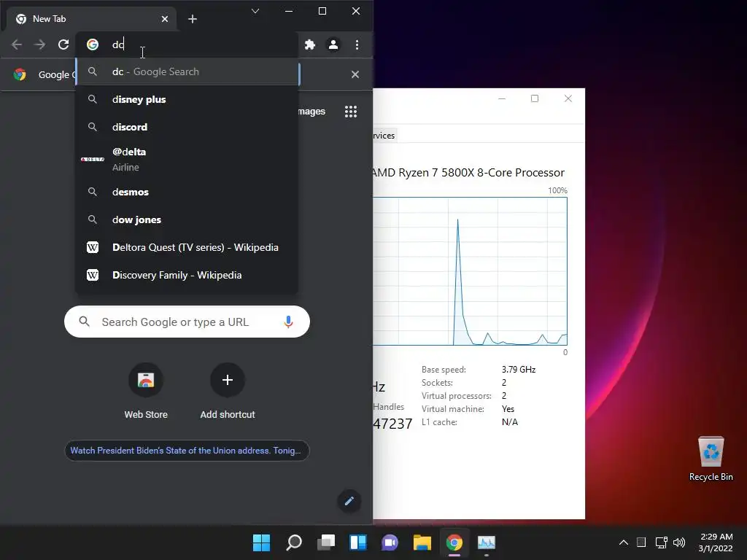This screenshot has height=560, width=747.
Task: Switch to the Services tab in Task Manager
Action: (x=384, y=136)
